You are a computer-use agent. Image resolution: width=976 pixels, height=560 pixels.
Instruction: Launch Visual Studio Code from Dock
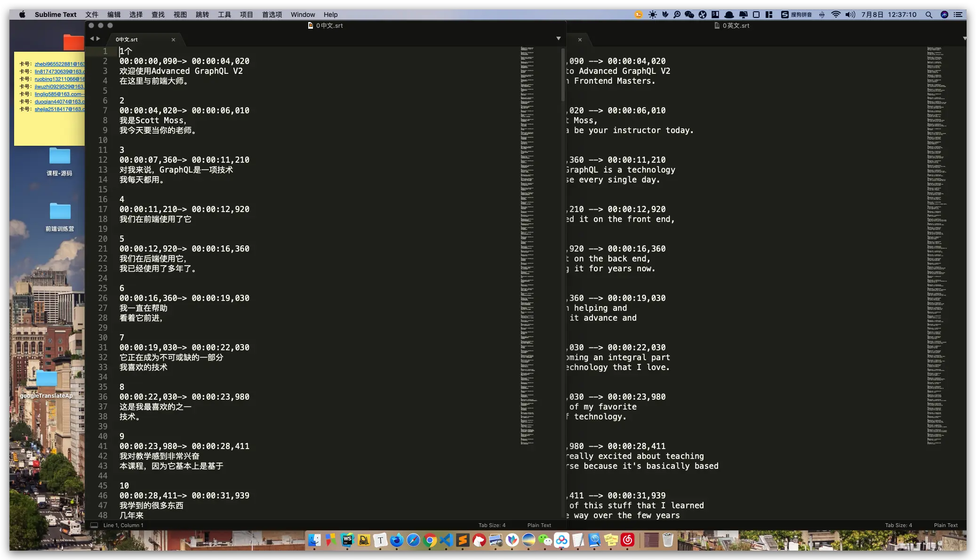tap(446, 540)
